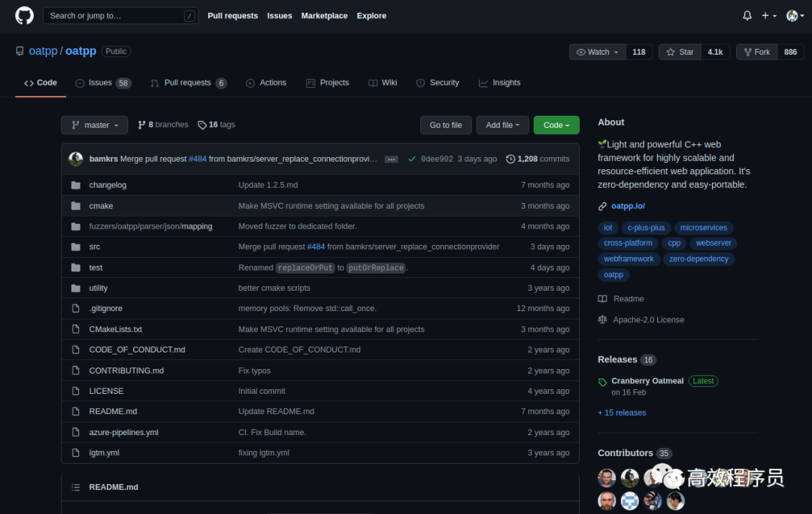Open the azure-pipelines.yml file
812x514 pixels.
pos(124,432)
